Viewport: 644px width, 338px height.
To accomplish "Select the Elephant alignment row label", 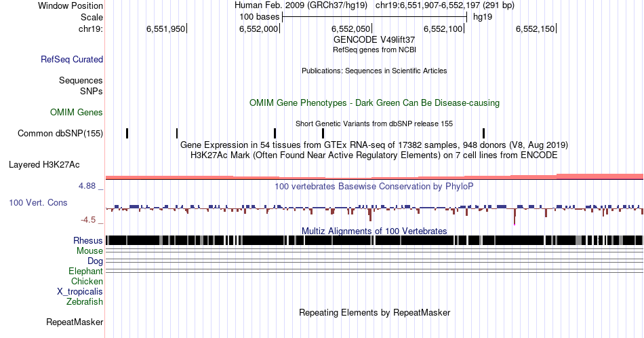I will (x=85, y=271).
